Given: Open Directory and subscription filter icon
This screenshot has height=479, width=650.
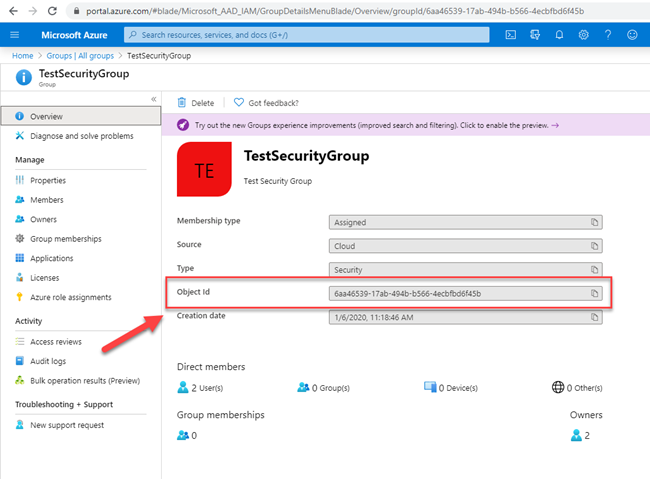Looking at the screenshot, I should coord(535,35).
